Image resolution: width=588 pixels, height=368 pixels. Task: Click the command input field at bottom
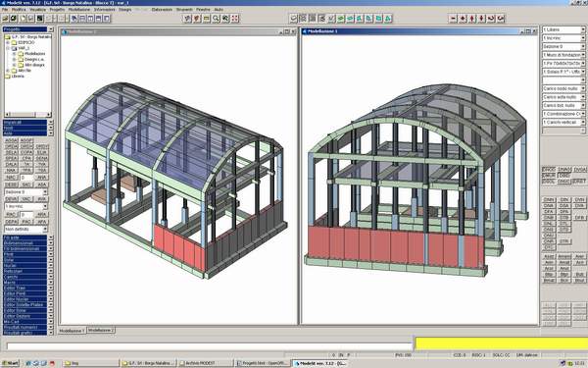tap(210, 346)
